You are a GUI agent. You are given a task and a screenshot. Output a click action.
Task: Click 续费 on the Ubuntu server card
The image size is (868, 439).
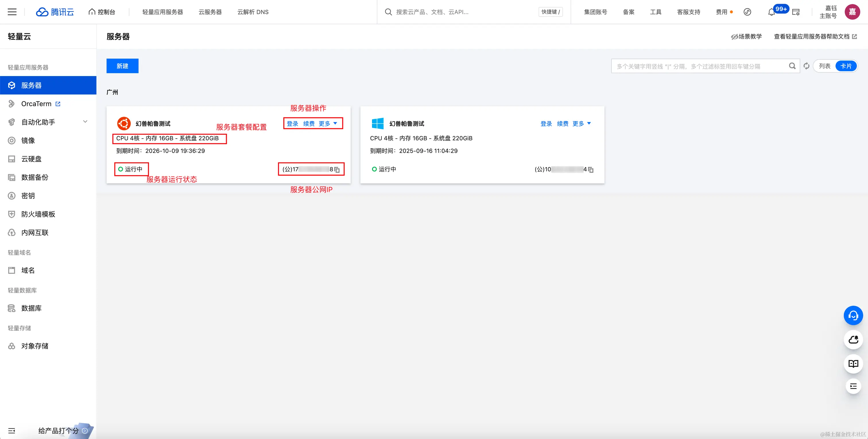[x=309, y=123]
